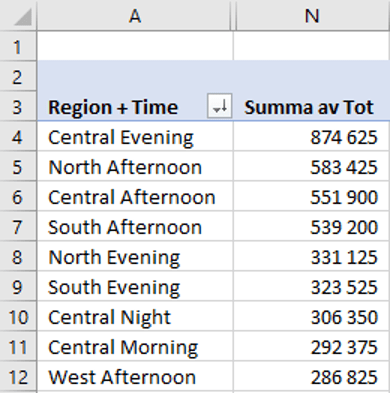Select row 12 header
The height and width of the screenshot is (394, 390).
(18, 377)
